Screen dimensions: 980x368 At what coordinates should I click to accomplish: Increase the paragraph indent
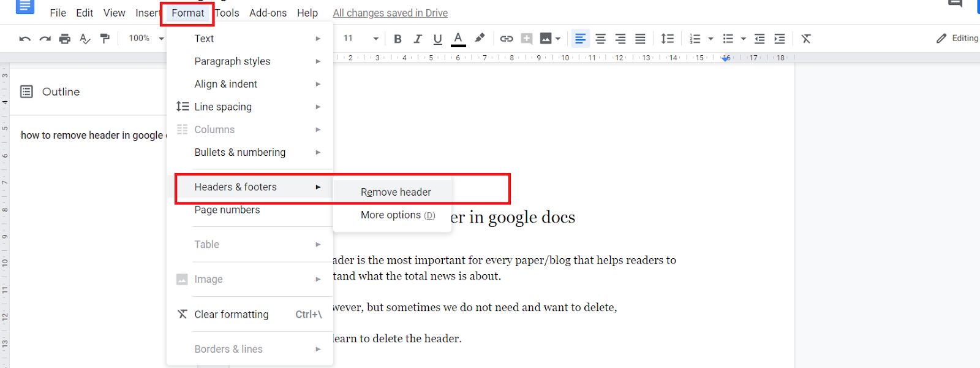click(x=779, y=39)
